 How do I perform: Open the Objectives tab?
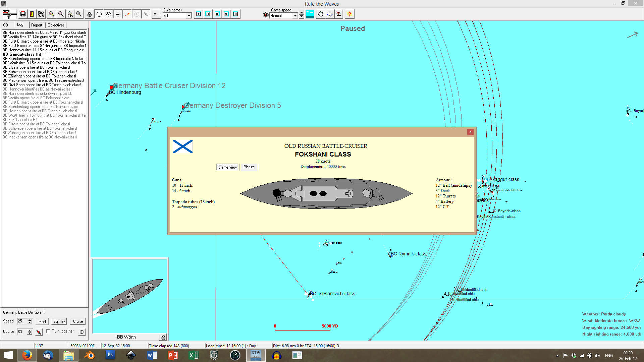pos(56,25)
